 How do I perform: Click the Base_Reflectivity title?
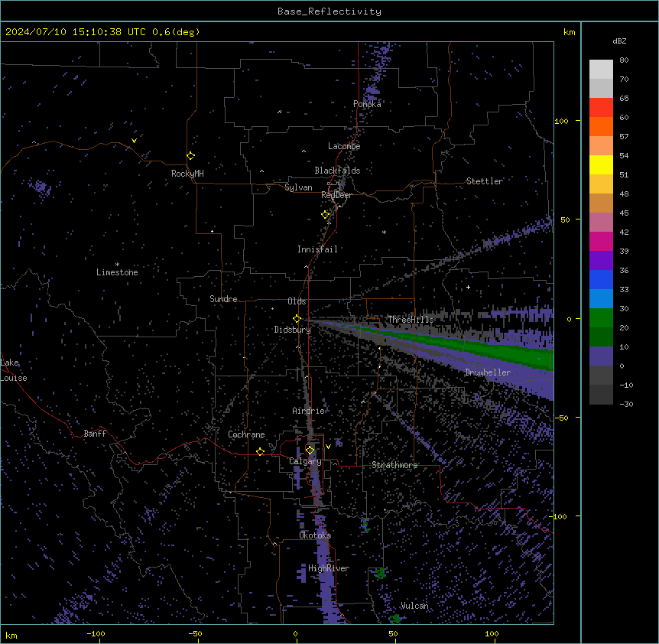(329, 11)
